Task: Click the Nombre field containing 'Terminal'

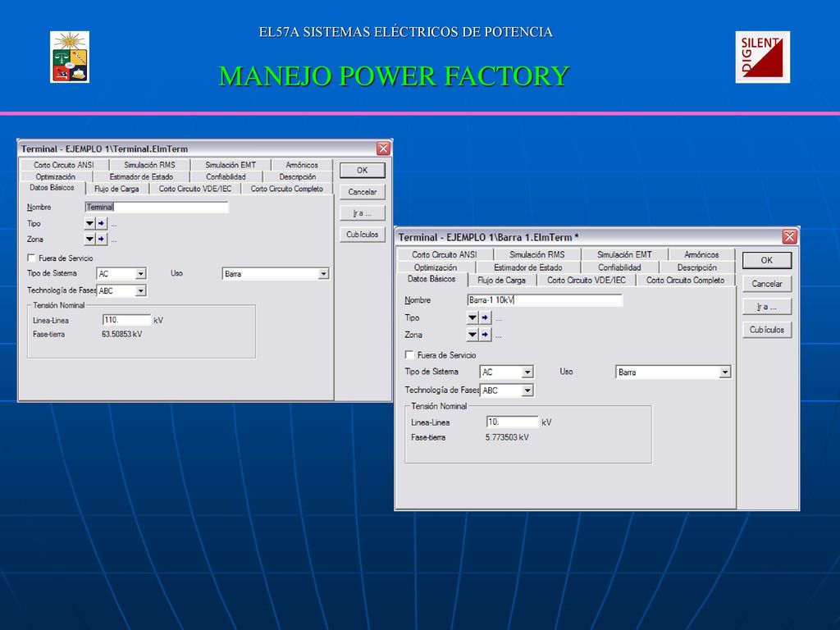Action: [157, 208]
